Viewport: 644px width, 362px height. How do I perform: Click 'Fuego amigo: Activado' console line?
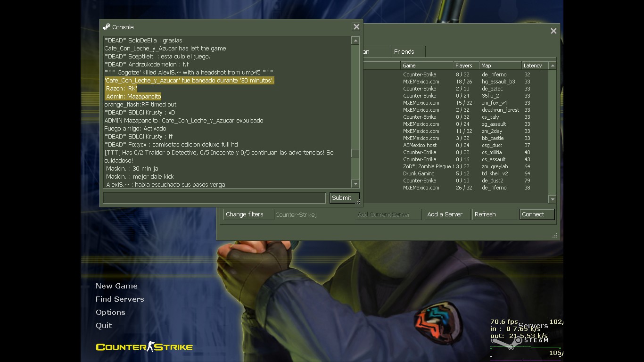pyautogui.click(x=135, y=129)
